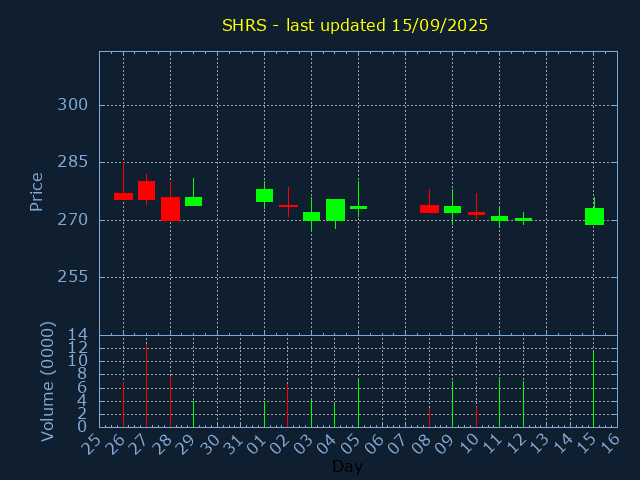
Task: Select the '8' volume axis label
Action: [x=82, y=374]
